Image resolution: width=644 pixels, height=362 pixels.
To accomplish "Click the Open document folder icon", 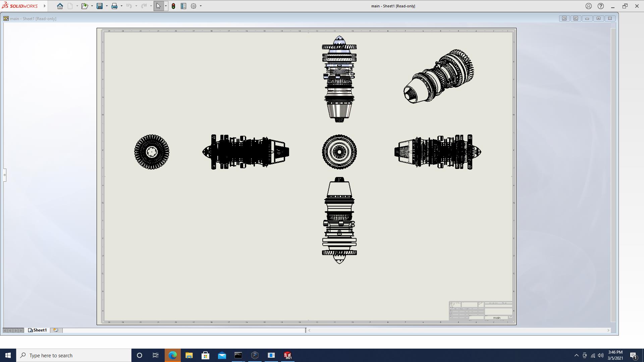I will 85,6.
